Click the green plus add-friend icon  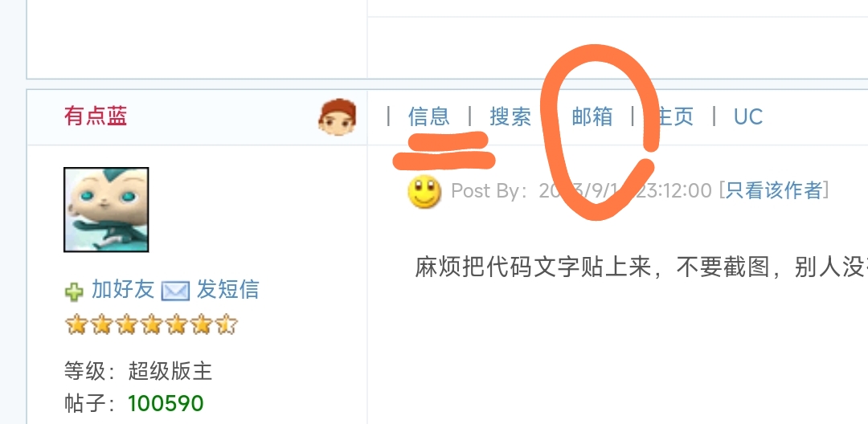(74, 291)
